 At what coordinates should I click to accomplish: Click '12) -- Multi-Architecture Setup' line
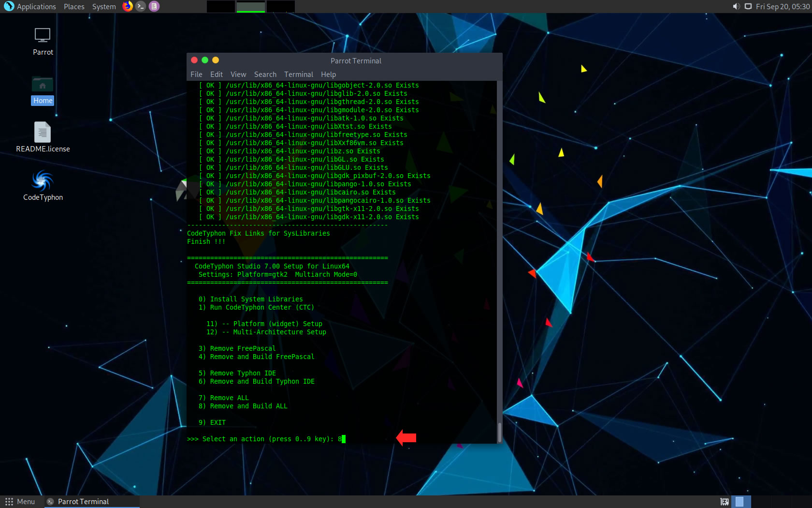(266, 332)
